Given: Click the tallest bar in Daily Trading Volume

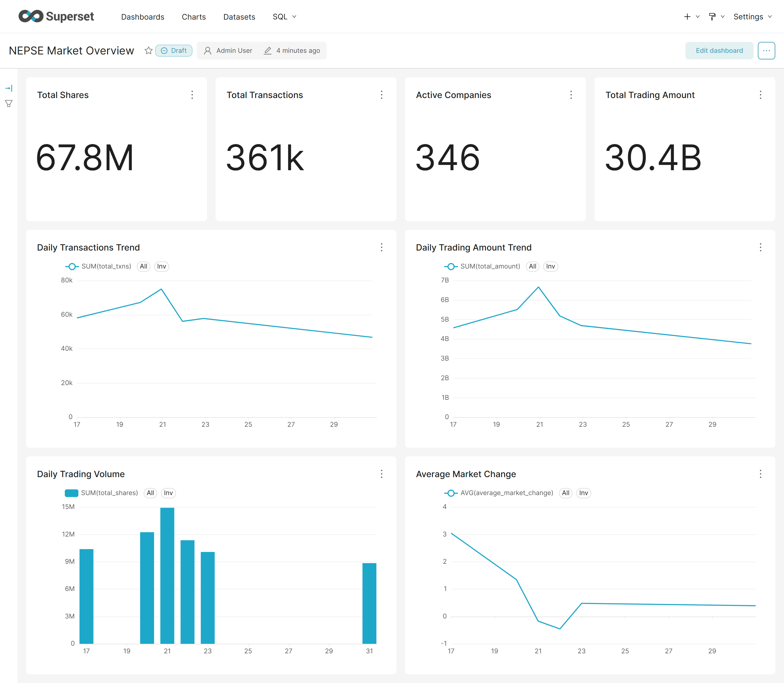Looking at the screenshot, I should tap(167, 575).
